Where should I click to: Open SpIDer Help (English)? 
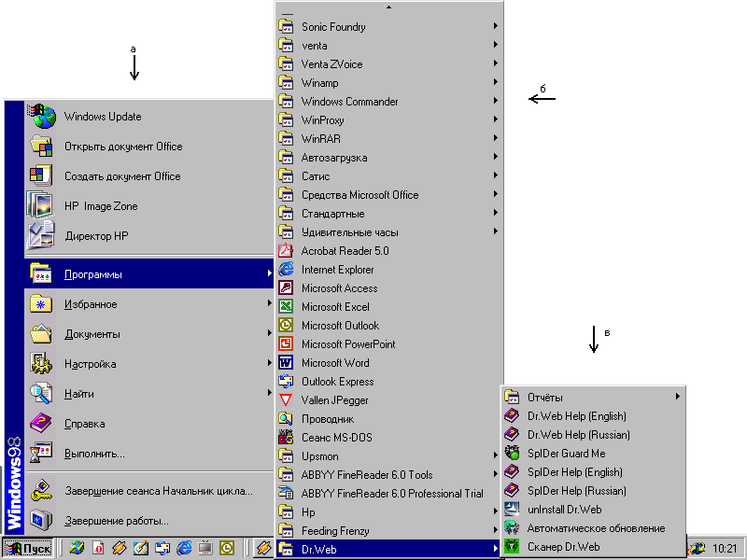[x=593, y=472]
